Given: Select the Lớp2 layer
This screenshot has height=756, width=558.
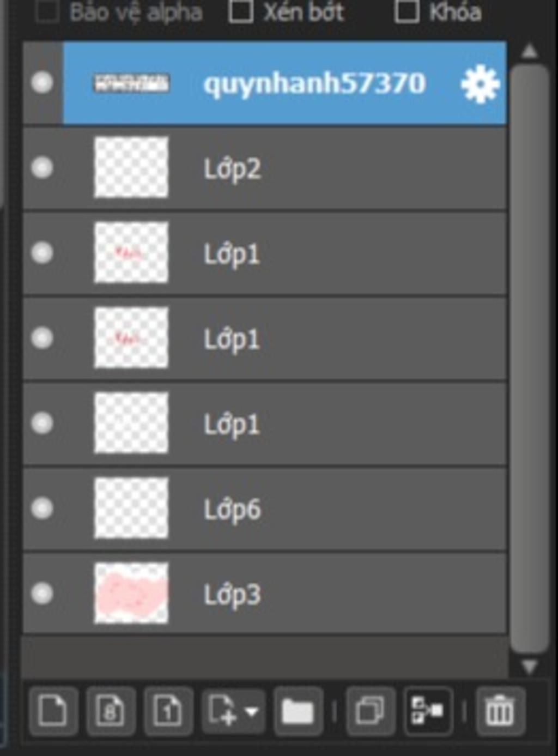Looking at the screenshot, I should pos(265,168).
